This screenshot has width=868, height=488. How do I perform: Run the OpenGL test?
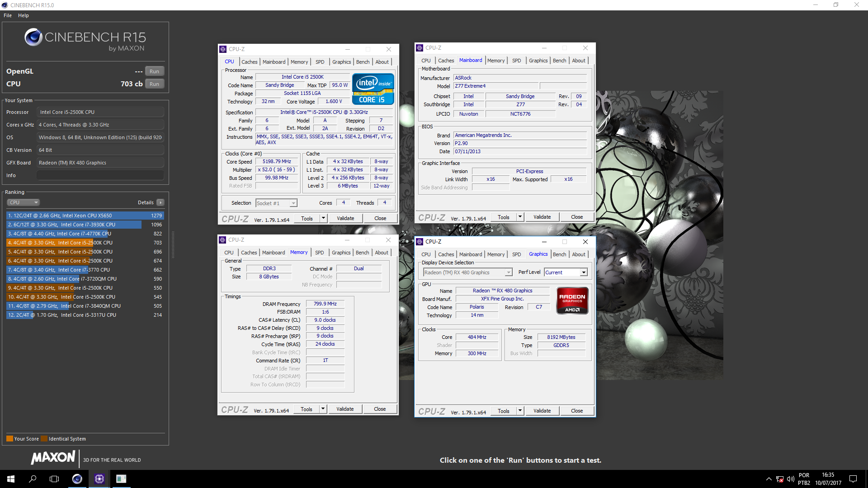coord(155,71)
